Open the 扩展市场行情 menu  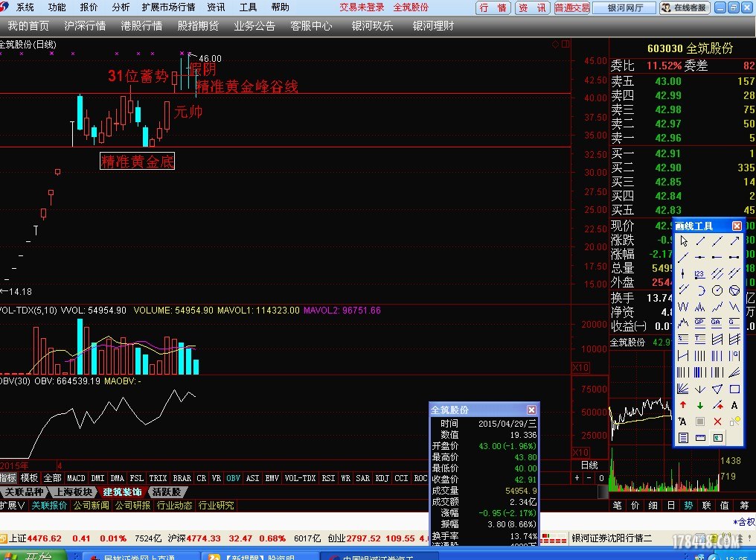[x=168, y=7]
